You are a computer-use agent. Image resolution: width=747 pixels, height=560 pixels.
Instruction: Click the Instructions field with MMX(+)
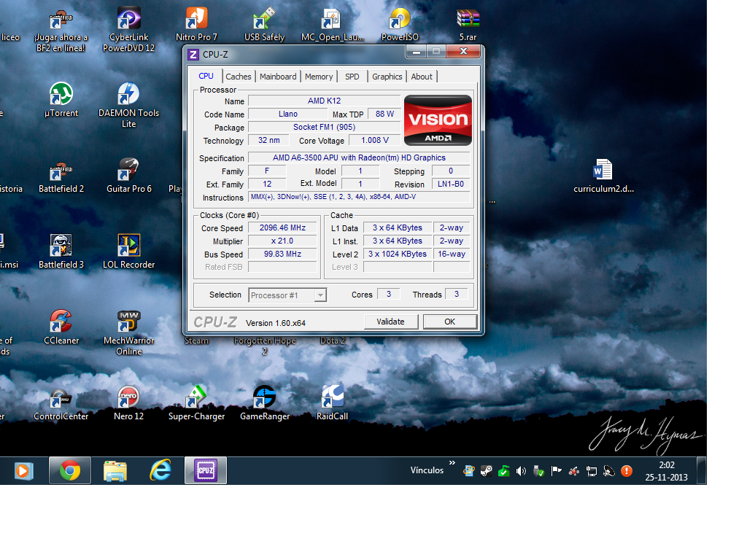(x=359, y=197)
